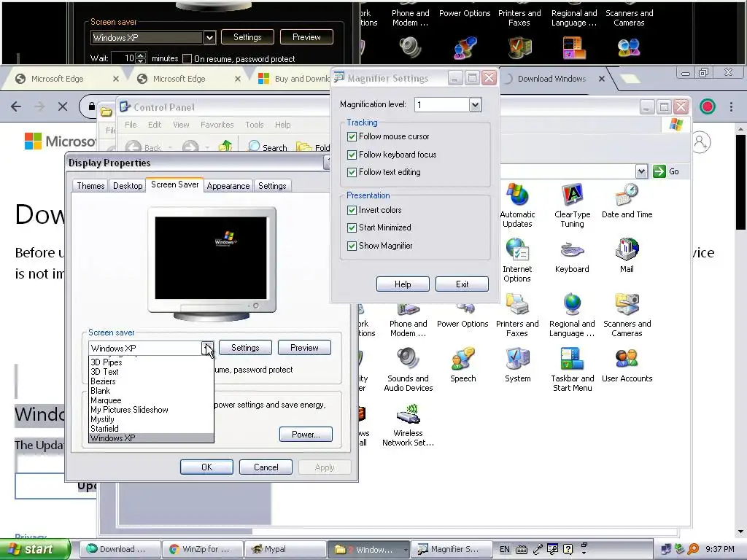The width and height of the screenshot is (747, 560).
Task: Open the View menu in Control Panel
Action: point(181,125)
